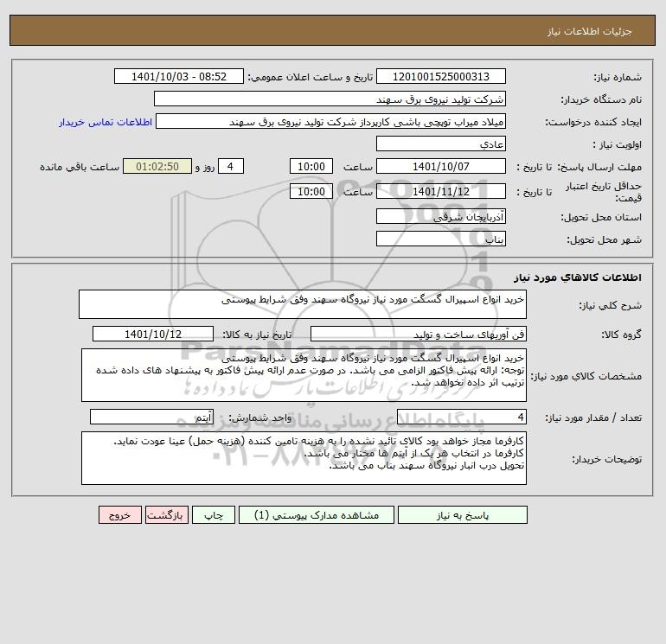Click the تاریخ نیاز به کالا label

[x=257, y=335]
